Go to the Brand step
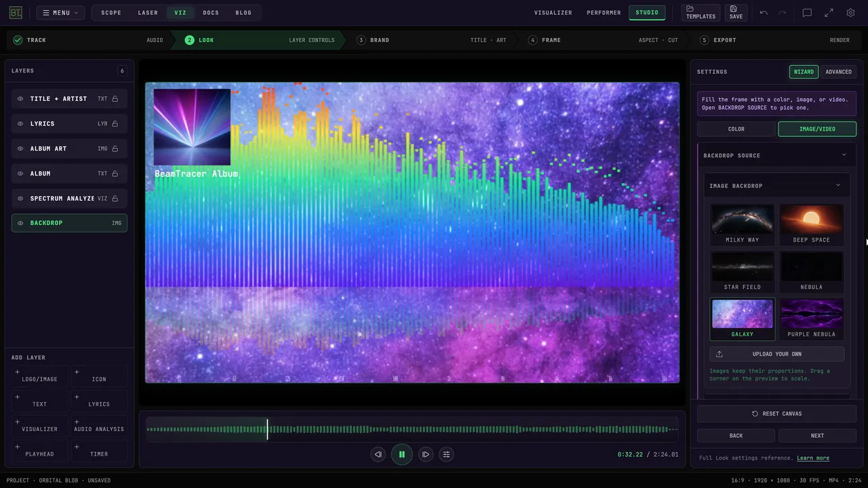 coord(431,40)
